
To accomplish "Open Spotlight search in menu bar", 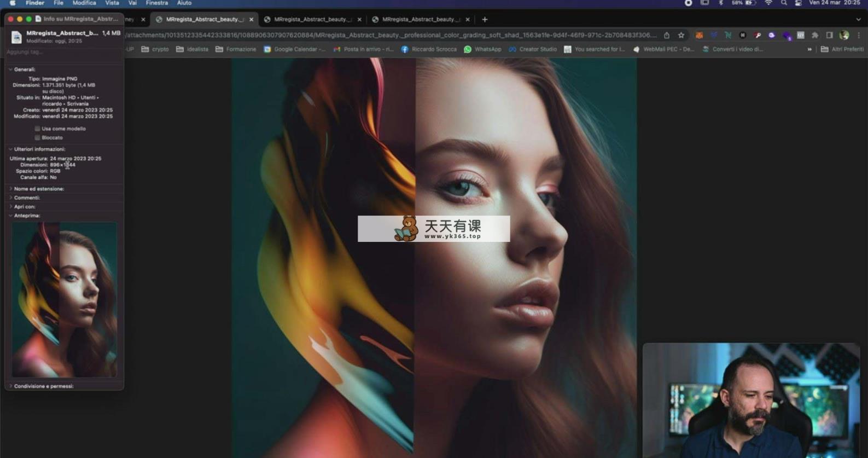I will point(784,3).
